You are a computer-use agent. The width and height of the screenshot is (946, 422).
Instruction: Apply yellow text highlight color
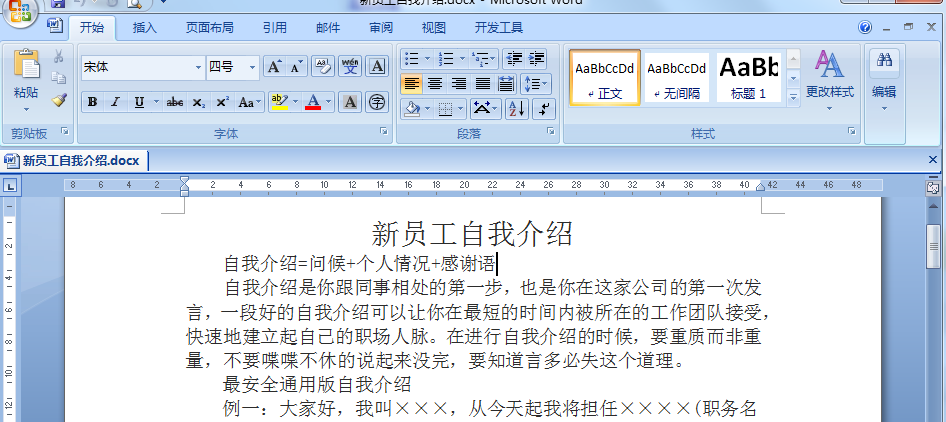279,102
